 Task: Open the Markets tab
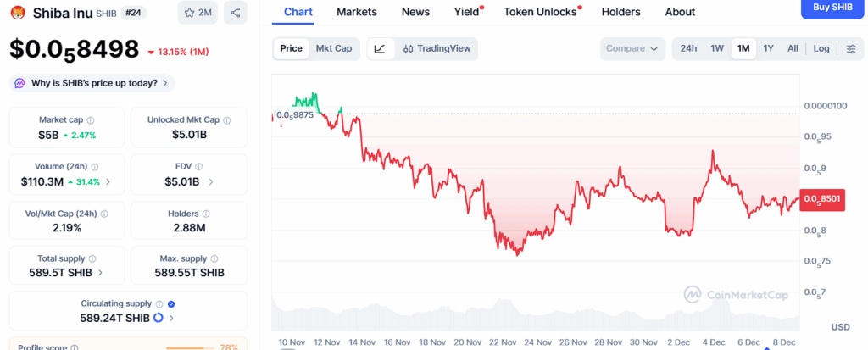pos(357,12)
